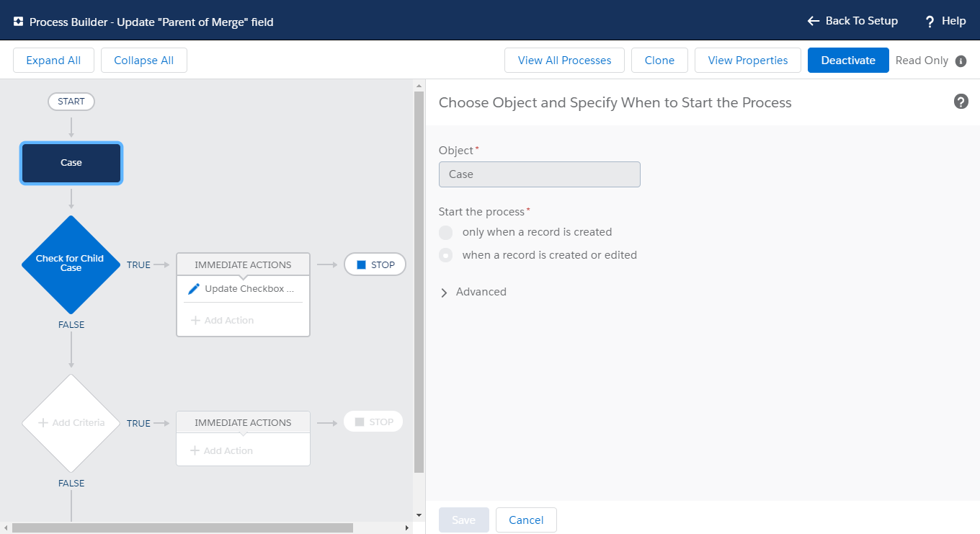Click the plus icon in Add Criteria
Image resolution: width=980 pixels, height=534 pixels.
[43, 423]
